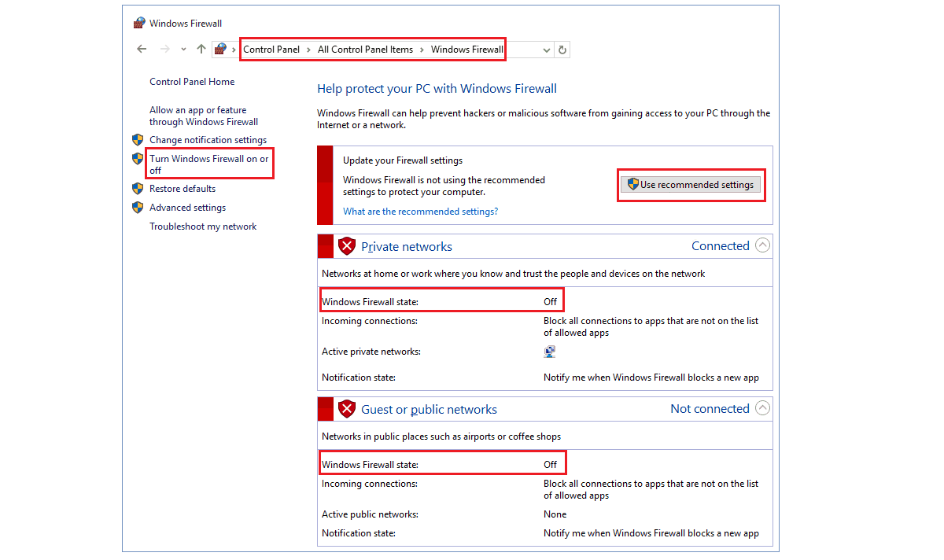Click the active private networks computer icon

pyautogui.click(x=550, y=352)
